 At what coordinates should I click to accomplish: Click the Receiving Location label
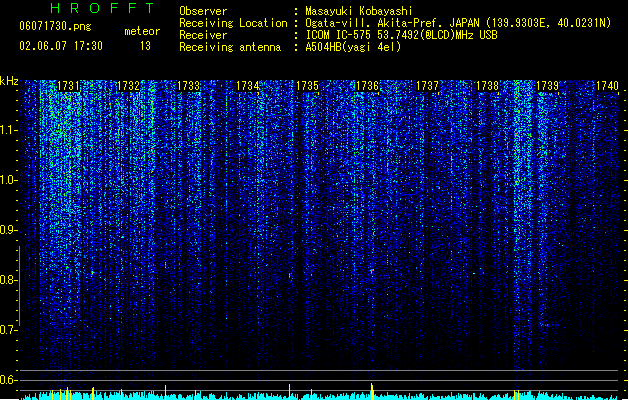click(233, 23)
